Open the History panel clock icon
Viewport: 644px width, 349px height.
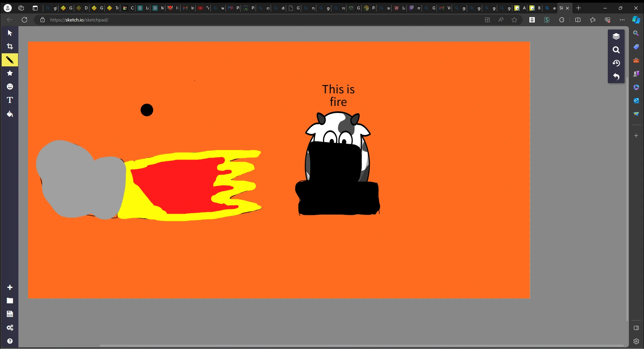coord(616,63)
